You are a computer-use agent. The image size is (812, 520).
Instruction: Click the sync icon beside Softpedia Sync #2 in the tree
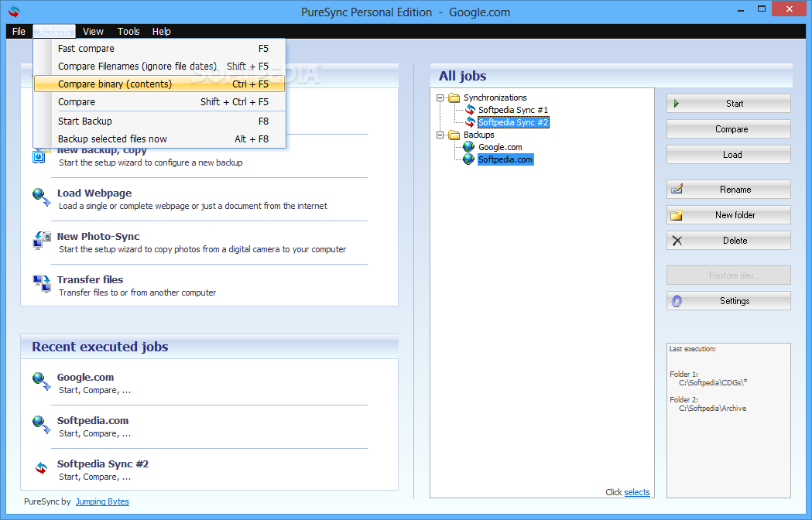[x=470, y=122]
